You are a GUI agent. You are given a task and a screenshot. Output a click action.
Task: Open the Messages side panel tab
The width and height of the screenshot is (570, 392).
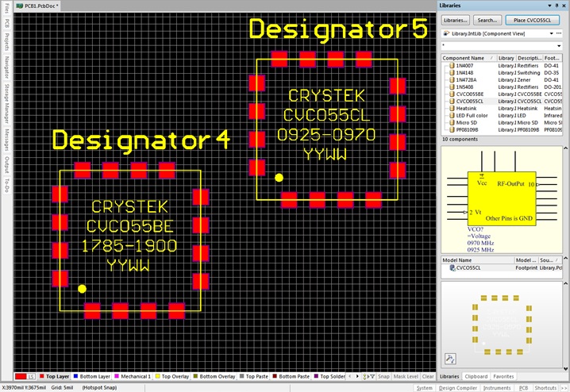(6, 140)
